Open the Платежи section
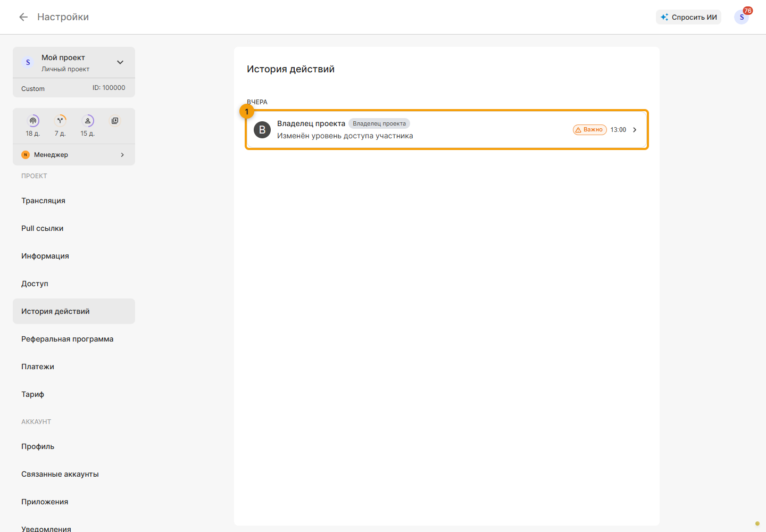This screenshot has height=532, width=766. [74, 367]
